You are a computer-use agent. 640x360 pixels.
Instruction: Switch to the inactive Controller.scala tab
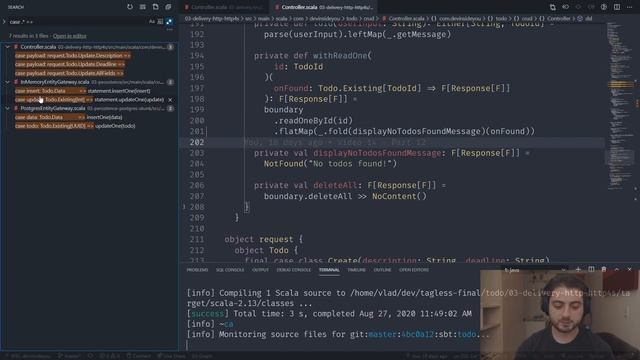click(x=224, y=7)
